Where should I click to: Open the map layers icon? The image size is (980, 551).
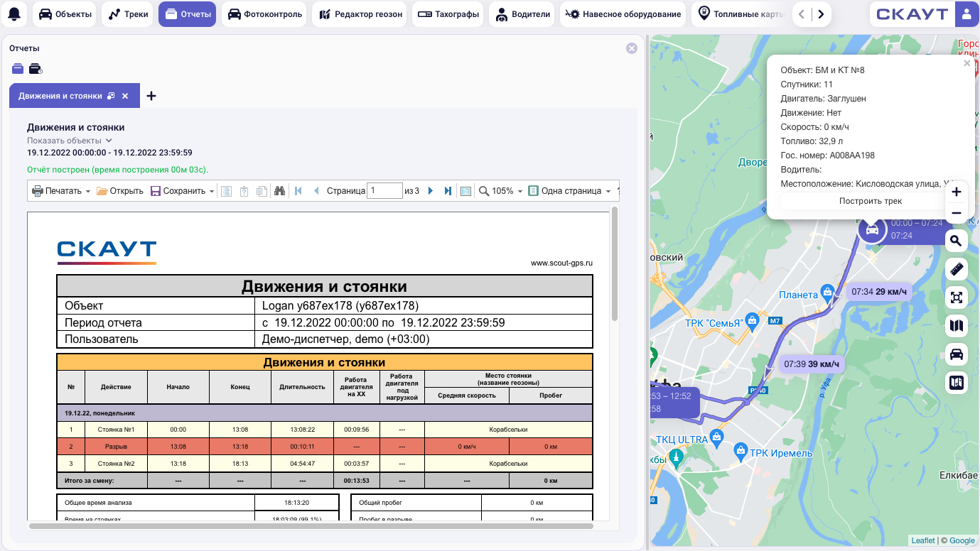[957, 326]
